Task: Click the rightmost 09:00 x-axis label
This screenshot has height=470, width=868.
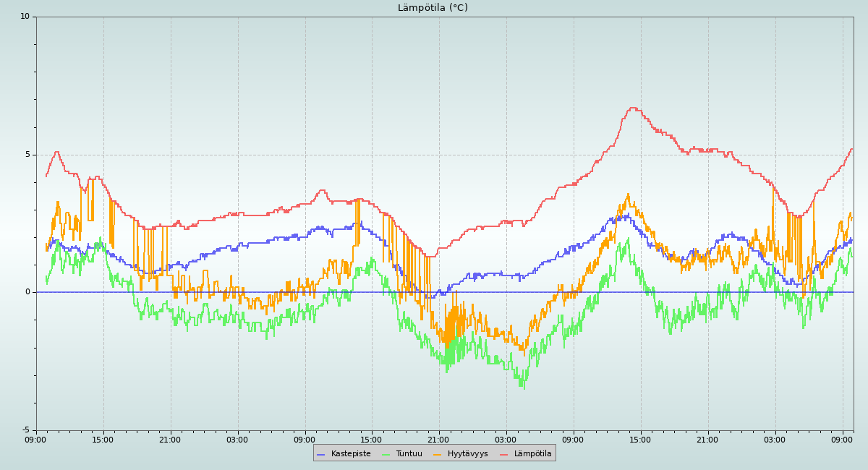Action: pos(842,440)
